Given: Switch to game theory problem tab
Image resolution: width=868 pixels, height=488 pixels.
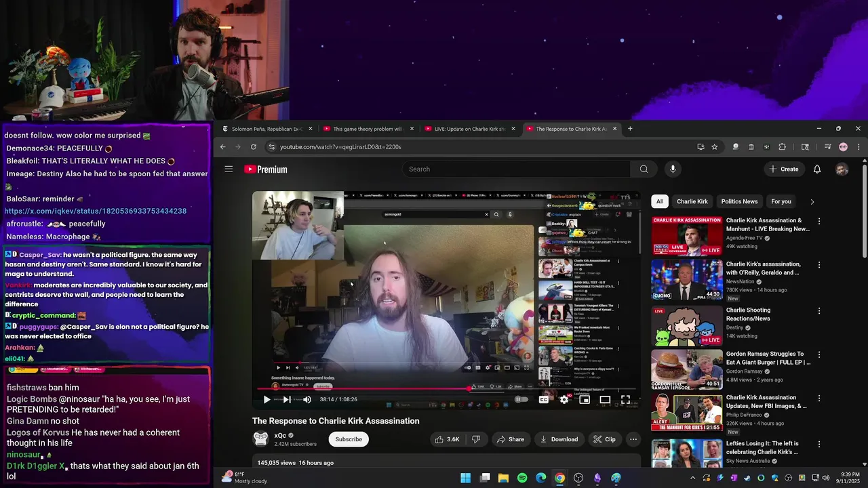Looking at the screenshot, I should pos(368,129).
